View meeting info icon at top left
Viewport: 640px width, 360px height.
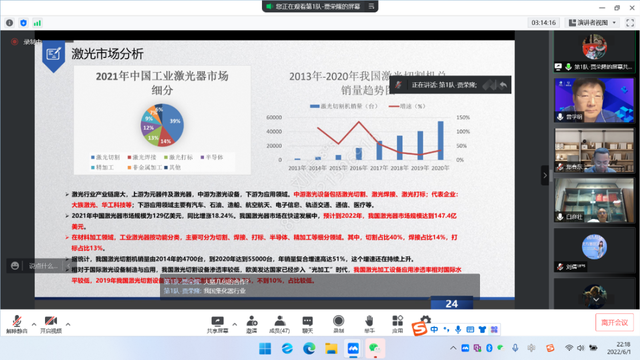[x=9, y=23]
